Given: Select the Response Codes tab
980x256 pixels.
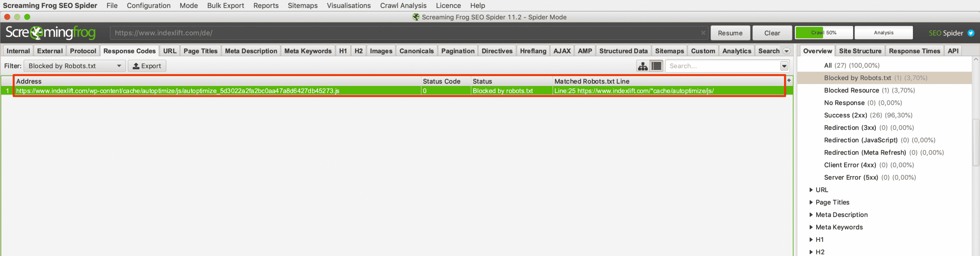Looking at the screenshot, I should point(129,51).
